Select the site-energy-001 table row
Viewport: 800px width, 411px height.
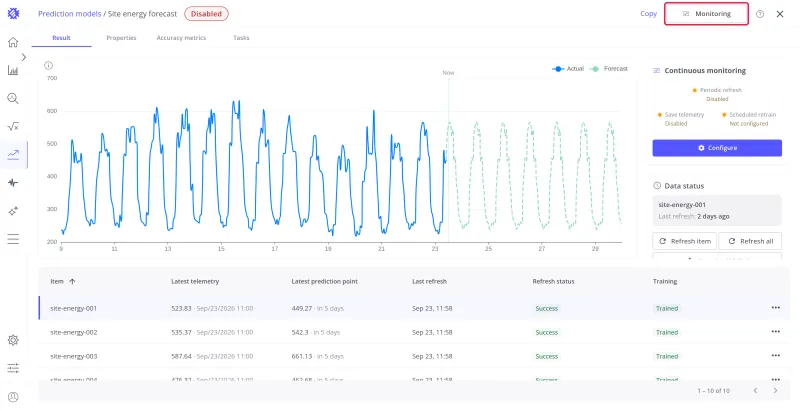click(414, 308)
